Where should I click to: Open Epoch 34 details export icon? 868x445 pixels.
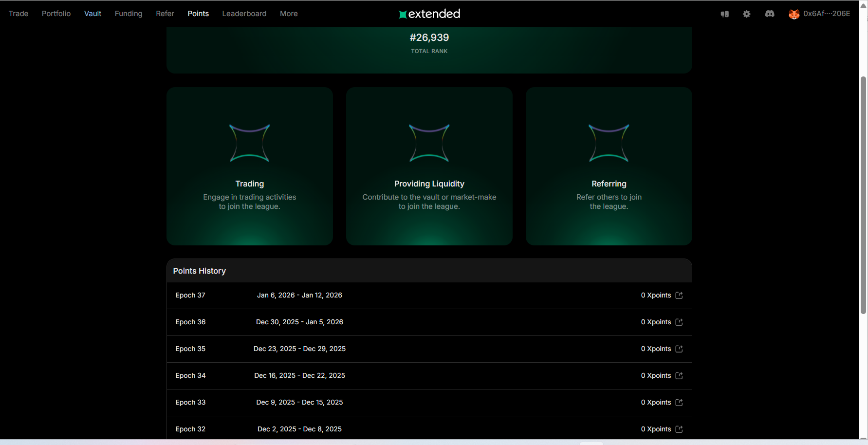point(679,376)
